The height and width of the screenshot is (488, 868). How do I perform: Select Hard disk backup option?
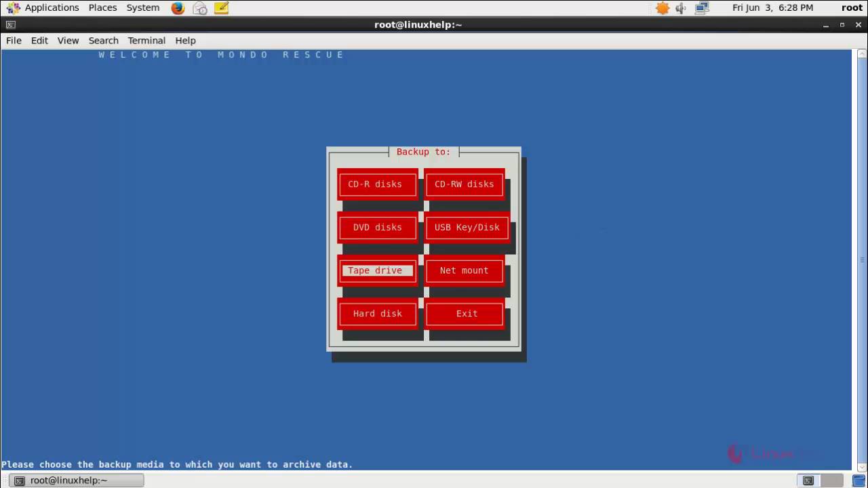tap(377, 314)
